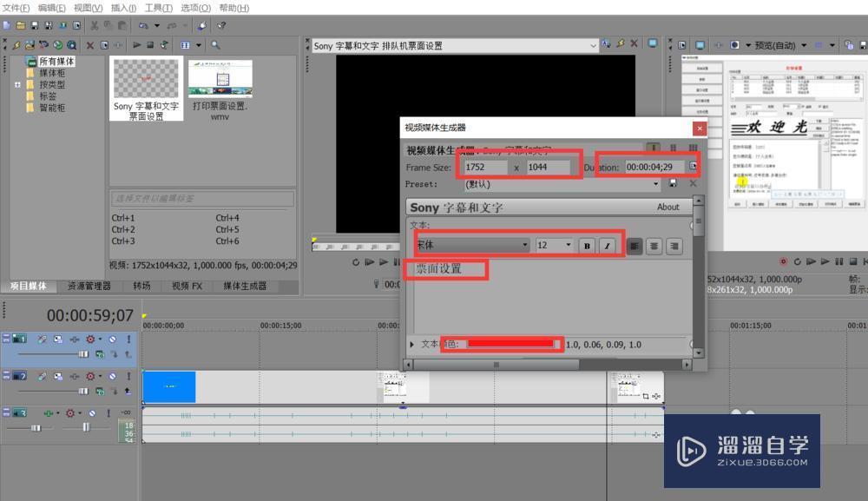Click the red Remove selected media icon
The height and width of the screenshot is (501, 868).
pyautogui.click(x=89, y=45)
